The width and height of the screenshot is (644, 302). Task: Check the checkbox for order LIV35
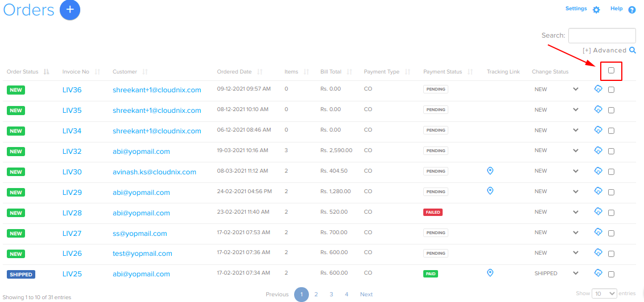(x=611, y=111)
